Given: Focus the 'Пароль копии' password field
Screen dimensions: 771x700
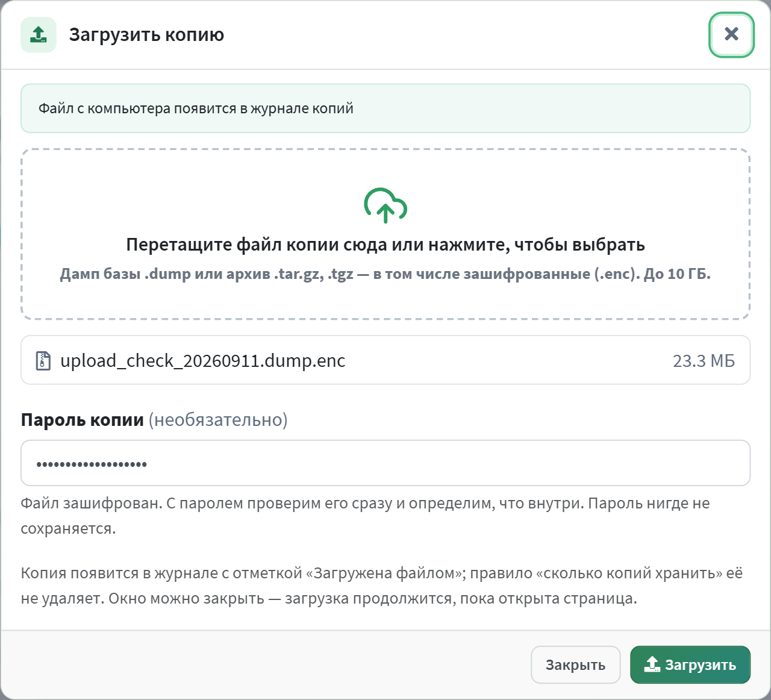Looking at the screenshot, I should 385,463.
